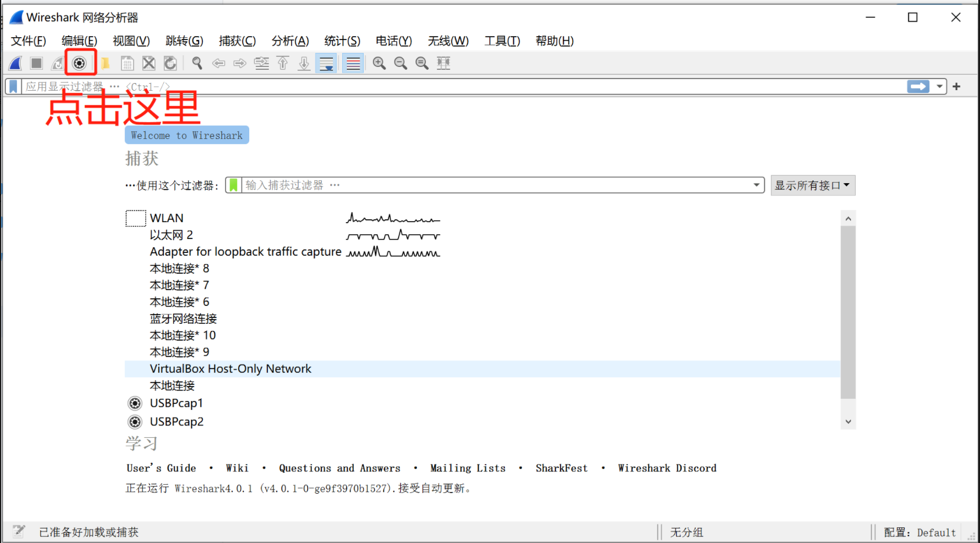Click 配置: Default profile in status bar
This screenshot has height=543, width=980.
(x=920, y=533)
